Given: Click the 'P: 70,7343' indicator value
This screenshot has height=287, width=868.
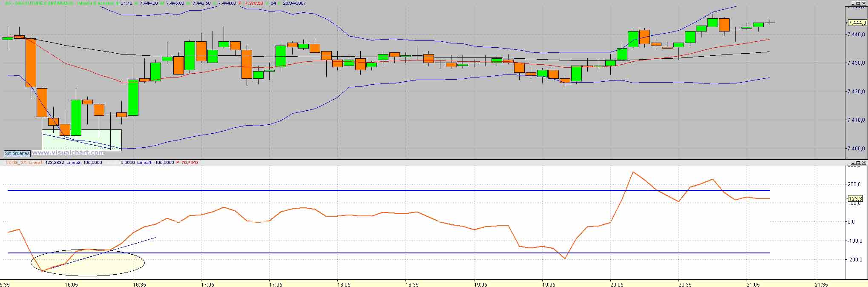Looking at the screenshot, I should (187, 162).
